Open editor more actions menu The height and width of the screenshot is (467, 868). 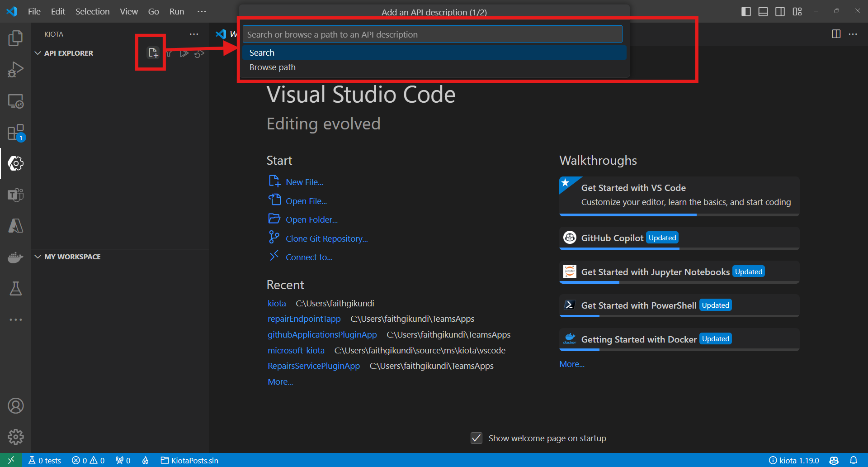(853, 34)
